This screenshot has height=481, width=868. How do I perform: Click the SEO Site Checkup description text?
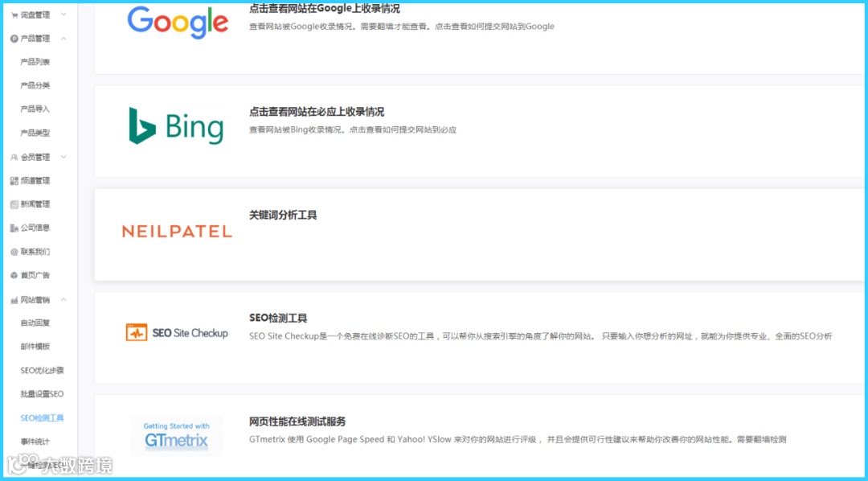point(540,336)
